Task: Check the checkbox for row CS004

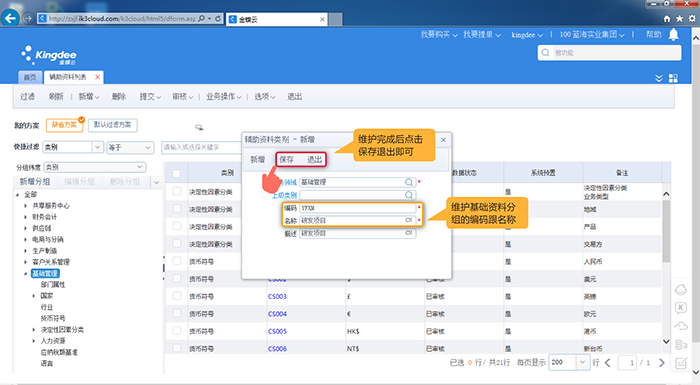Action: tap(177, 314)
